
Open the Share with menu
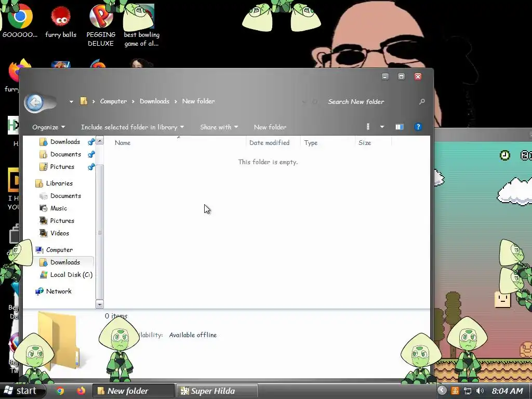coord(219,127)
